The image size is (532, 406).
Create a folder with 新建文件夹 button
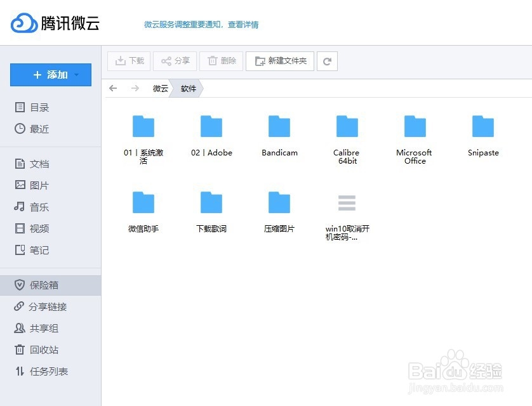click(280, 61)
